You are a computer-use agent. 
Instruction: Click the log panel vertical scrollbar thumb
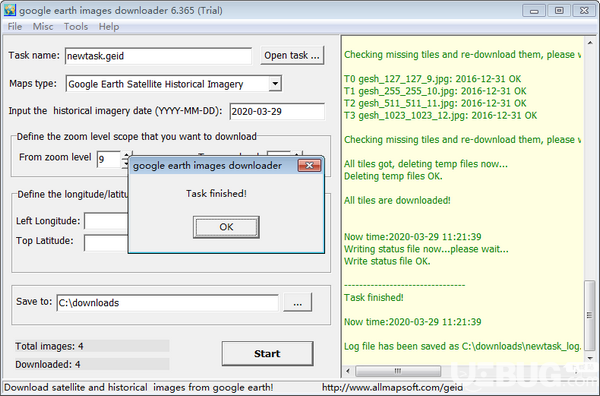[x=590, y=315]
